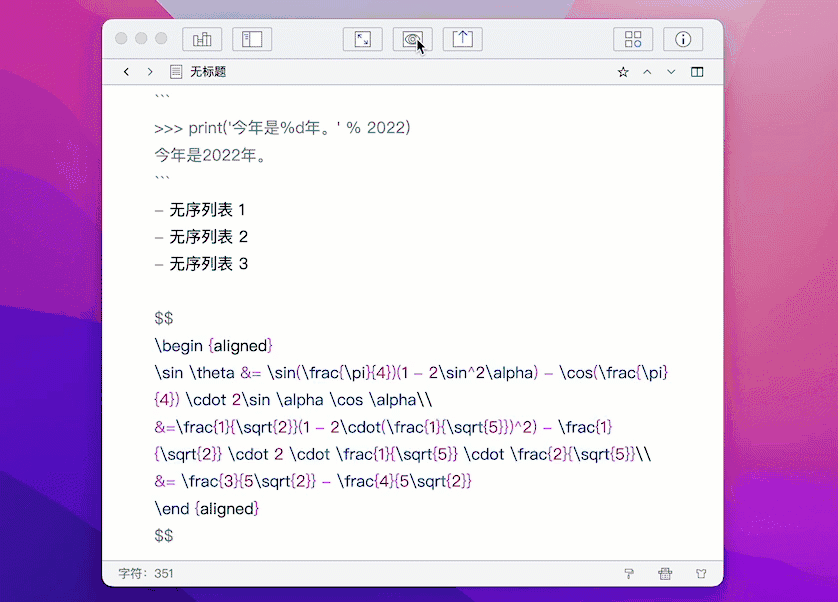Select the 无标题 document title
This screenshot has width=838, height=602.
[x=208, y=72]
